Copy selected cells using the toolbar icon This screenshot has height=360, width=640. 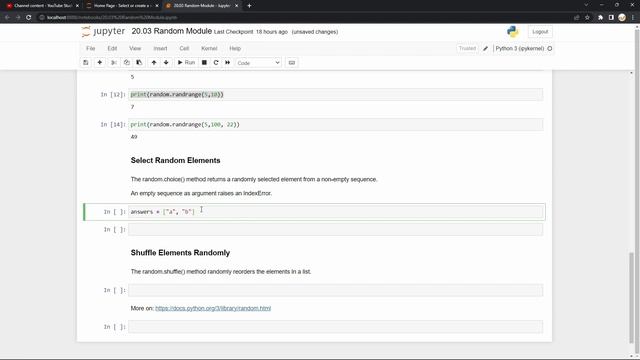click(127, 62)
